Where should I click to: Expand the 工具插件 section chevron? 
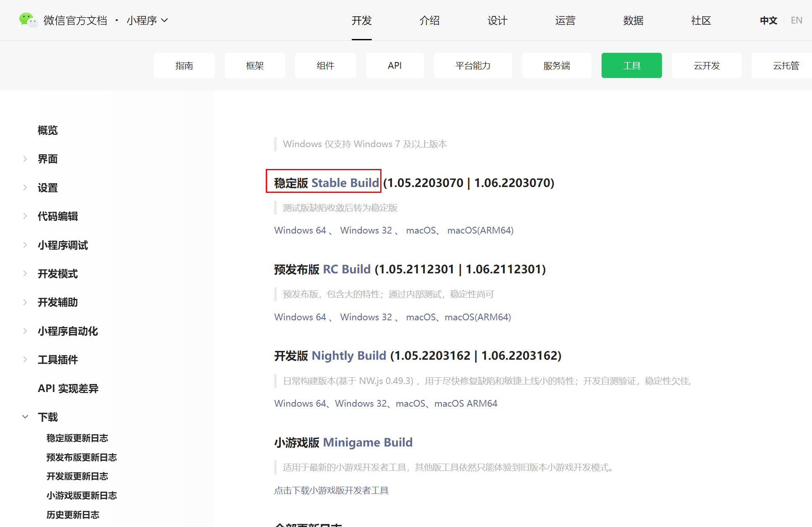pos(25,360)
